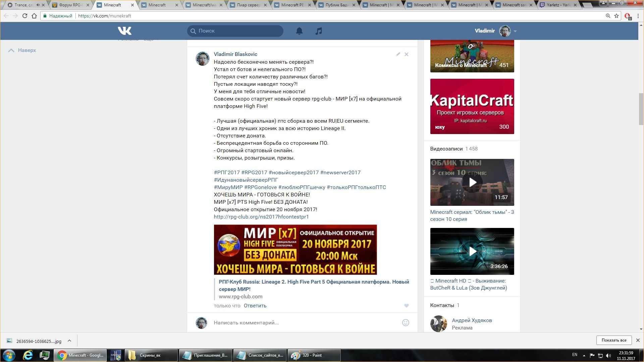Focus the VK search field
644x362 pixels.
tap(235, 31)
